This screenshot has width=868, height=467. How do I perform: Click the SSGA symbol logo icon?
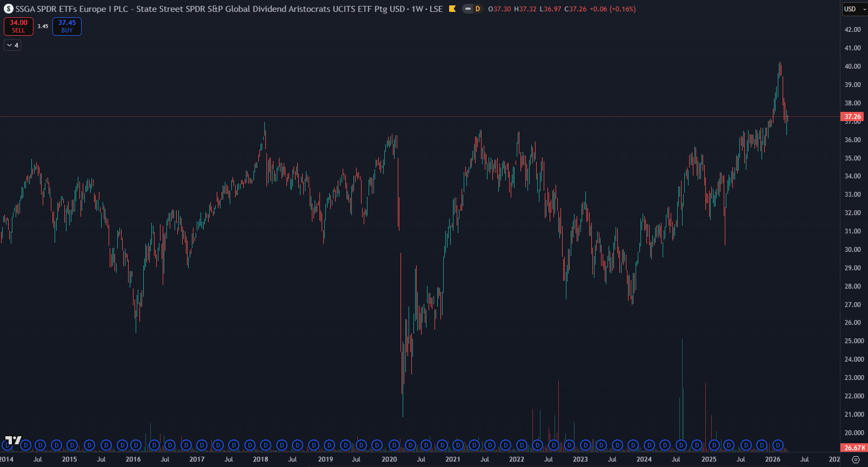[x=8, y=9]
